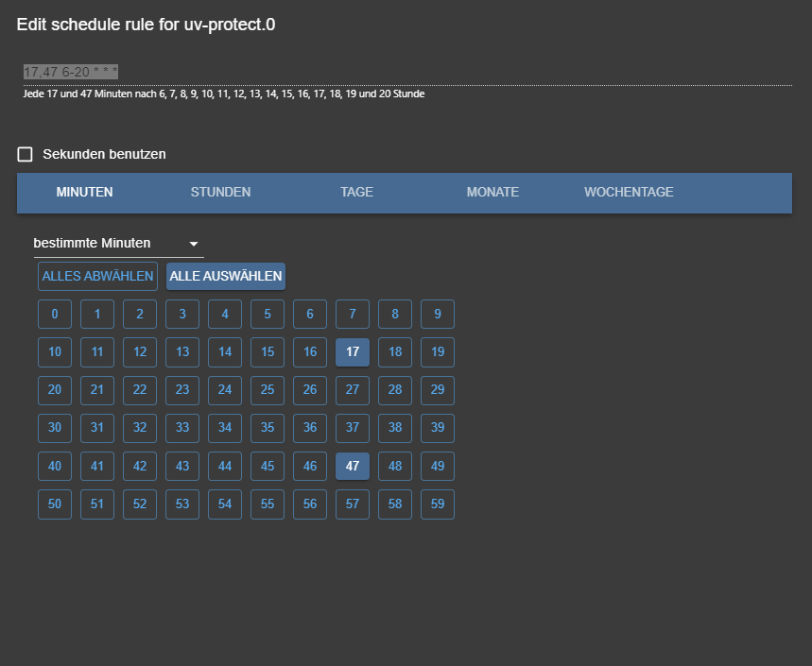
Task: Add minute 44 to the schedule
Action: click(225, 466)
